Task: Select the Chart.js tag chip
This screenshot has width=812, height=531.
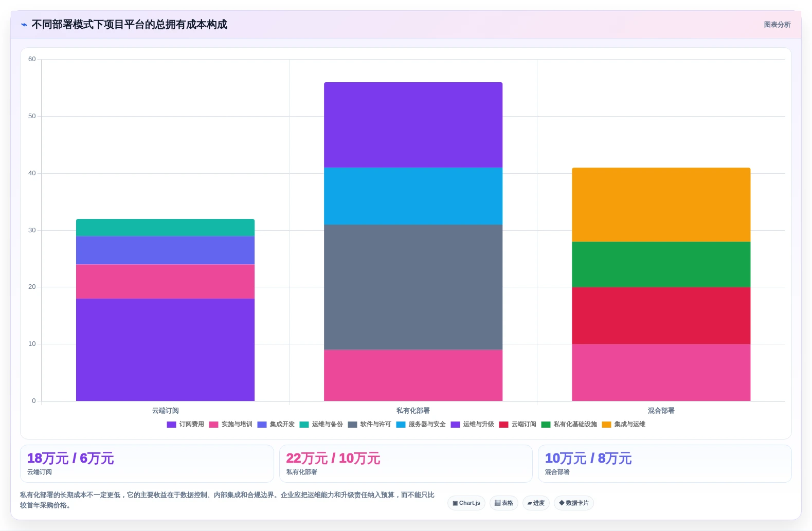Action: click(466, 503)
